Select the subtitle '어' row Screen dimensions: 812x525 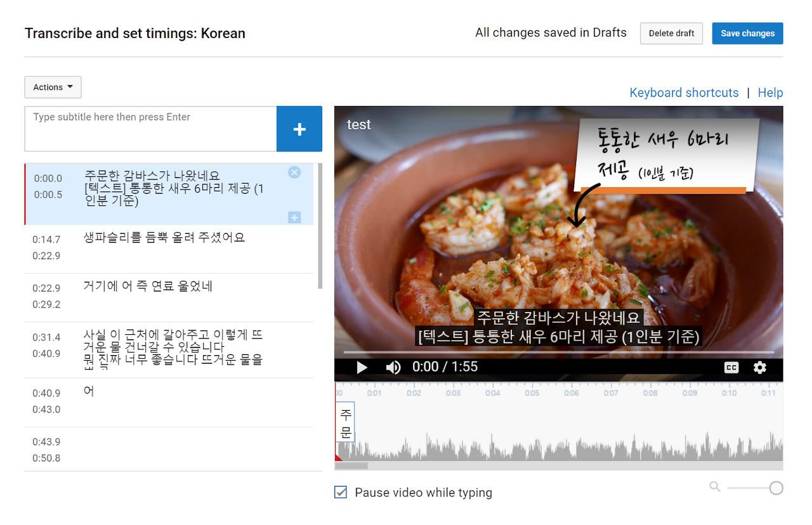click(169, 403)
